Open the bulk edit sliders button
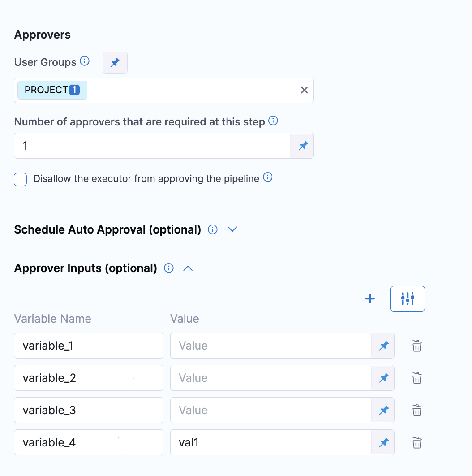 (408, 299)
